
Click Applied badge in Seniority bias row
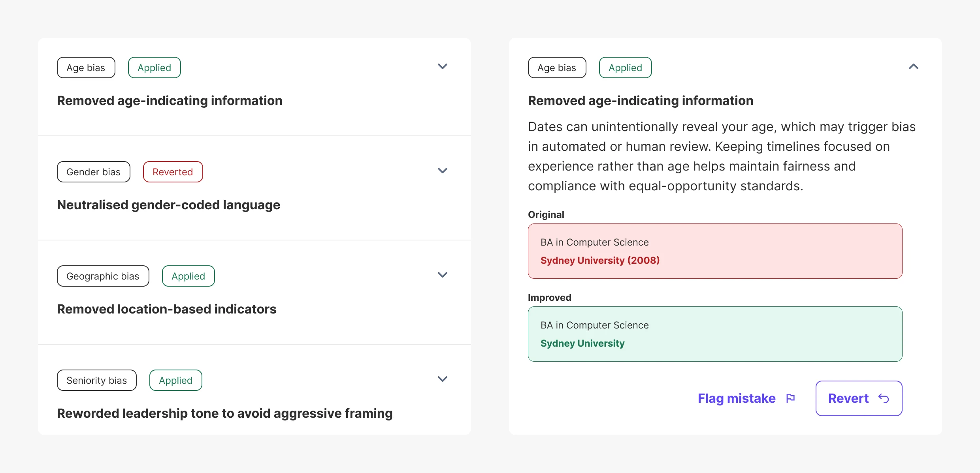pos(175,380)
